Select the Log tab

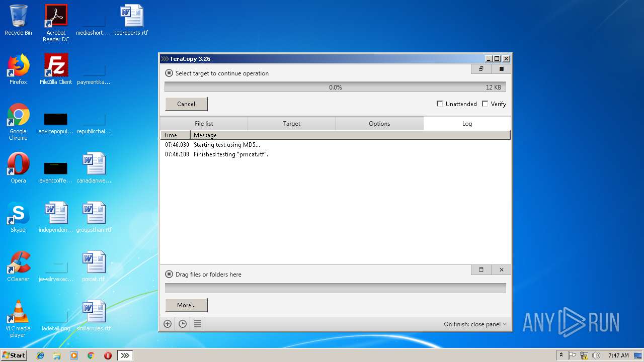467,123
